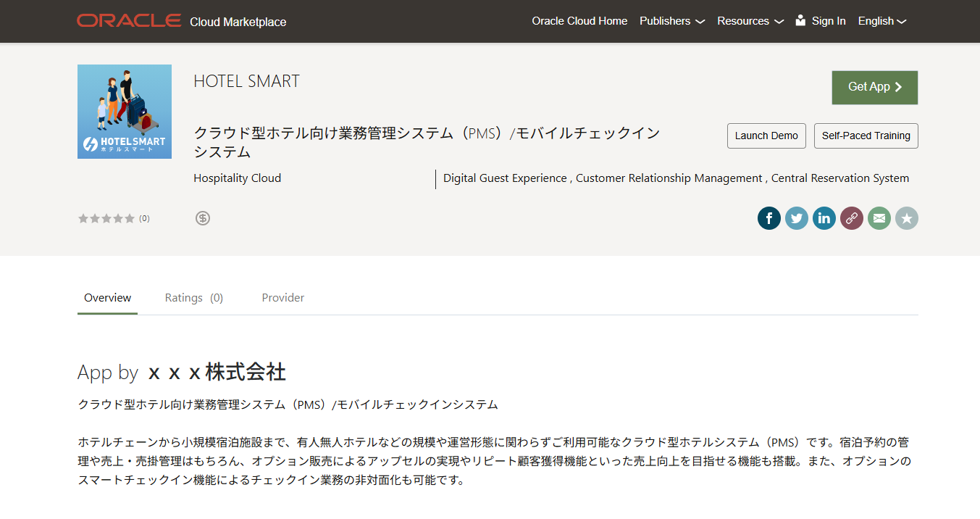Add listing to favorites star icon
Viewport: 980px width, 519px height.
tap(906, 218)
